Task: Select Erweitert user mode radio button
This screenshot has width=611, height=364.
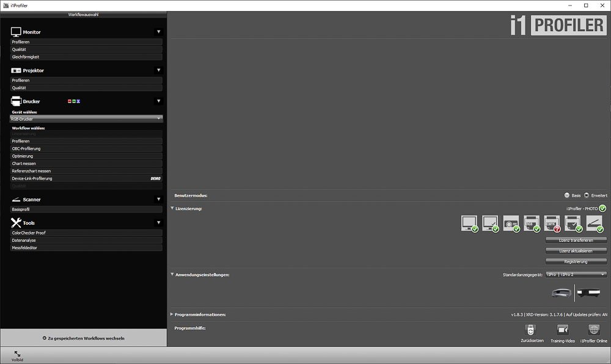Action: tap(587, 195)
